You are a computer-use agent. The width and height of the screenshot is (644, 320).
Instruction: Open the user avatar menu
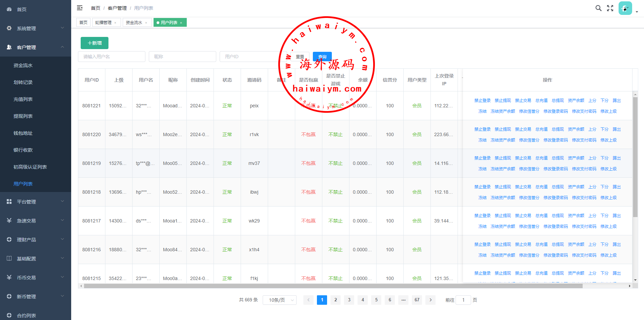tap(625, 8)
